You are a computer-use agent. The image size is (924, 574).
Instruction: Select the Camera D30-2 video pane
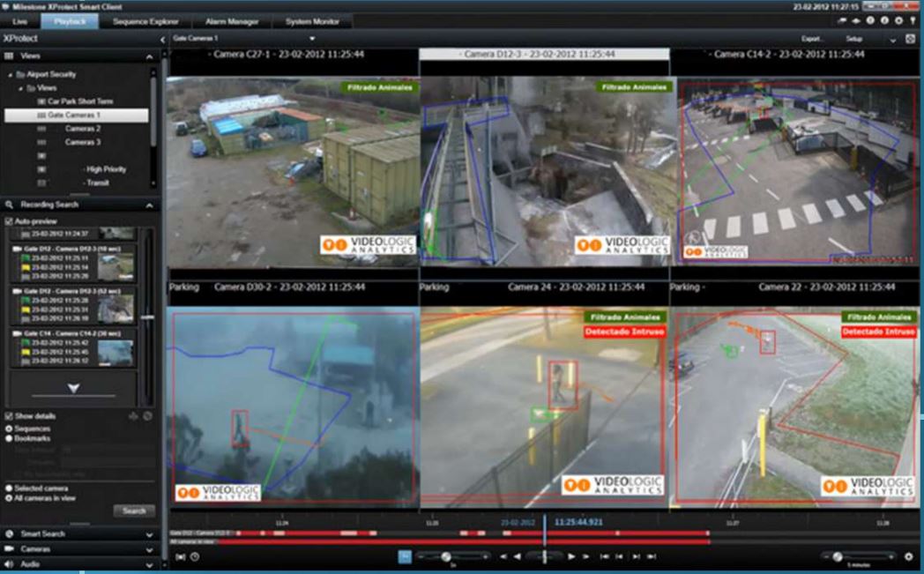[x=294, y=406]
